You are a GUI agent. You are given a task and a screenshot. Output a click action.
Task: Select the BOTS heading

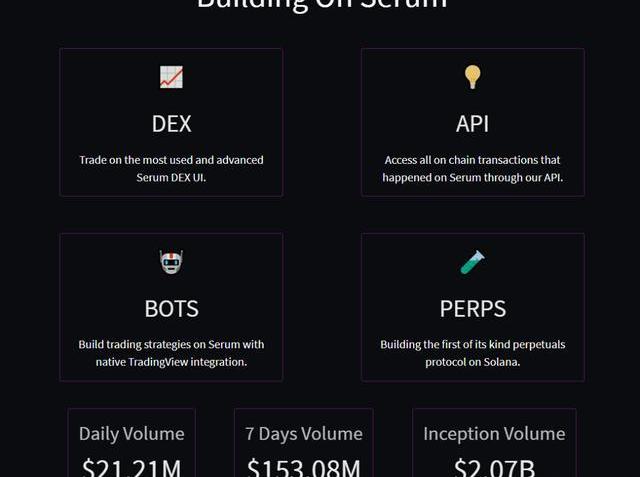pos(171,309)
